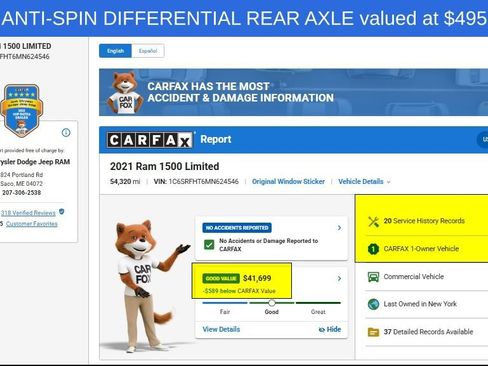Hide the value panel with Hide toggle
The height and width of the screenshot is (366, 488).
click(329, 329)
